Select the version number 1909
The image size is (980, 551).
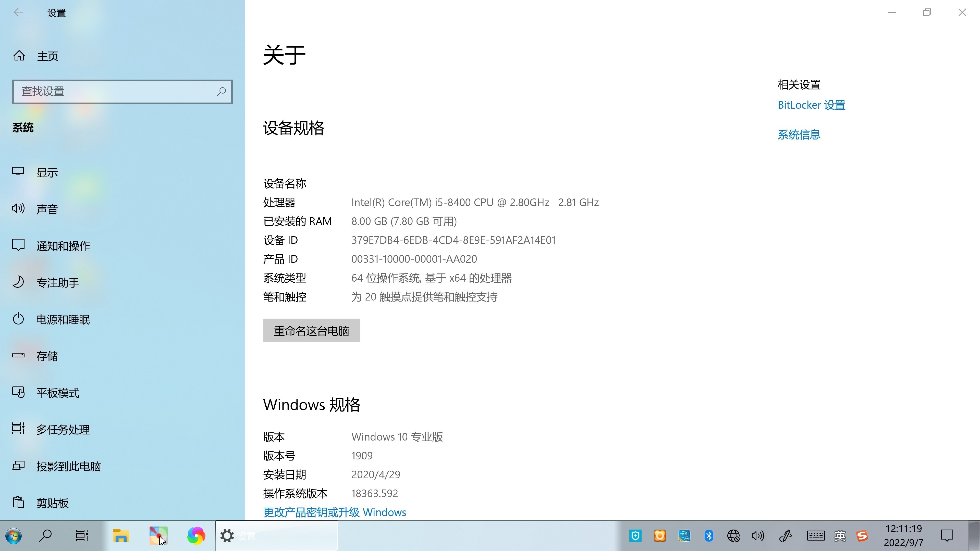coord(362,456)
